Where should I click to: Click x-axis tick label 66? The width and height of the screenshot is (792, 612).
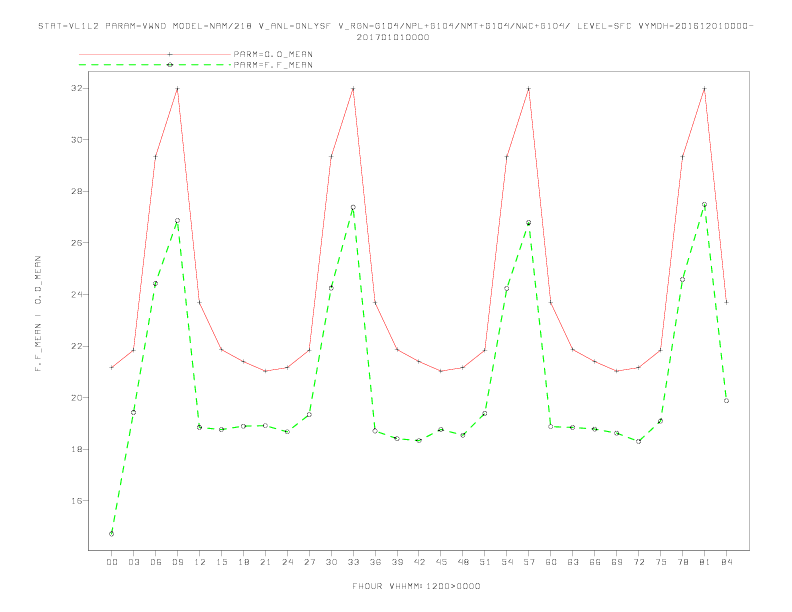point(595,562)
